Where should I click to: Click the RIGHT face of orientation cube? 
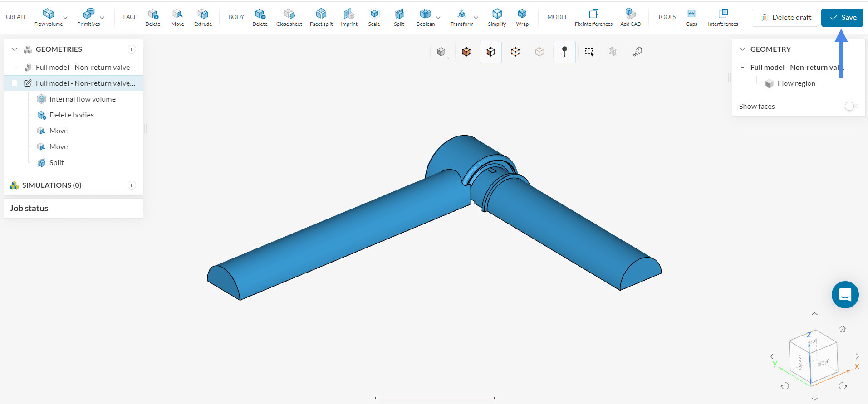tap(824, 363)
